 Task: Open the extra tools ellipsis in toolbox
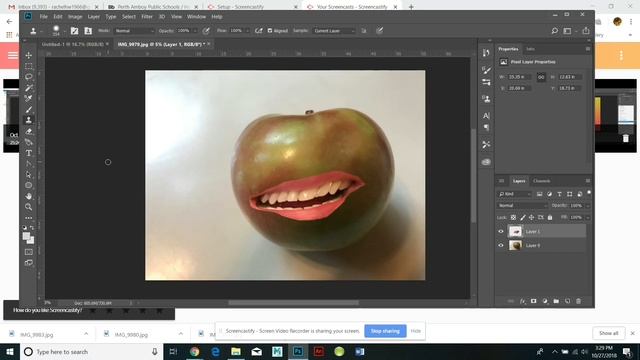pyautogui.click(x=29, y=218)
